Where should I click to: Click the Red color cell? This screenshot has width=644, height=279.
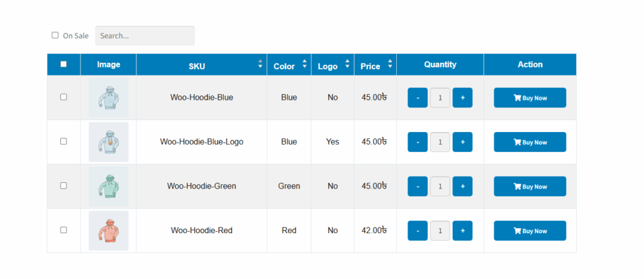point(289,231)
